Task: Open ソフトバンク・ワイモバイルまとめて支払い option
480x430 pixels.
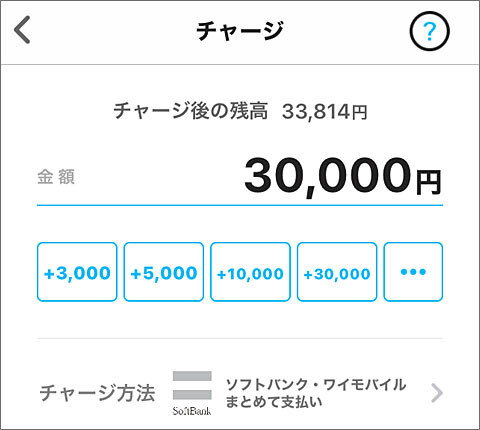Action: coord(316,393)
